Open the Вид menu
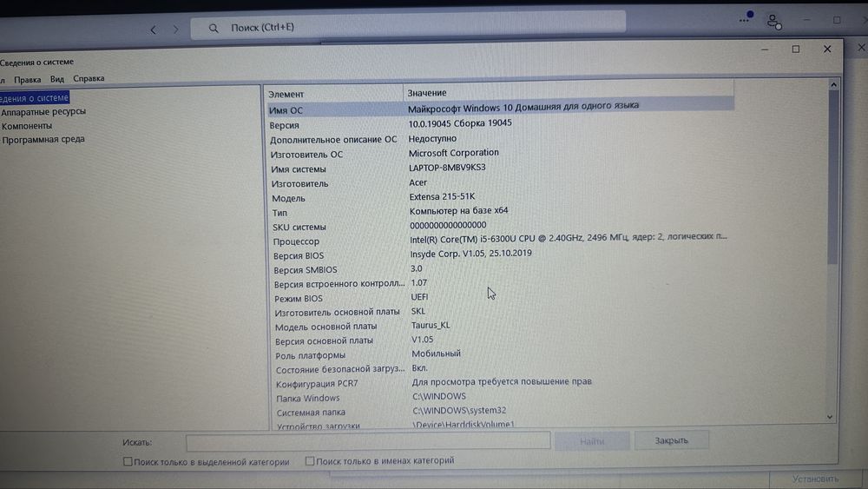 coord(57,79)
